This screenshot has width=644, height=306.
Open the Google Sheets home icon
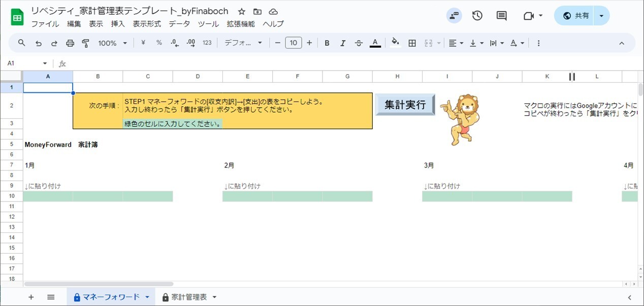coord(17,17)
